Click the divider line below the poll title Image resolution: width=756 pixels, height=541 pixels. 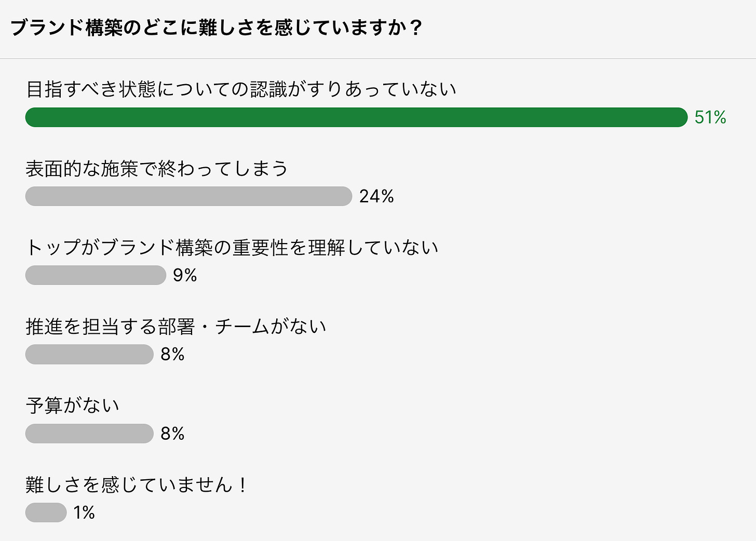(378, 58)
